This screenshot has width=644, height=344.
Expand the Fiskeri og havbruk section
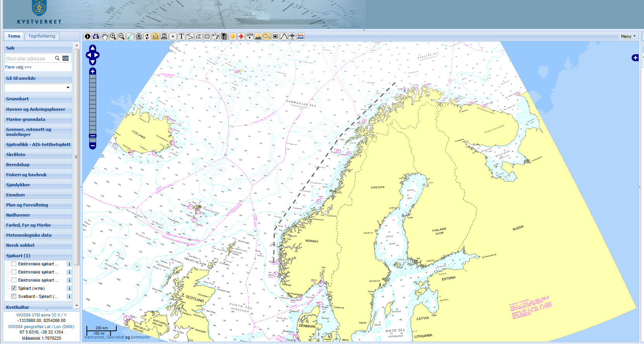[x=38, y=175]
